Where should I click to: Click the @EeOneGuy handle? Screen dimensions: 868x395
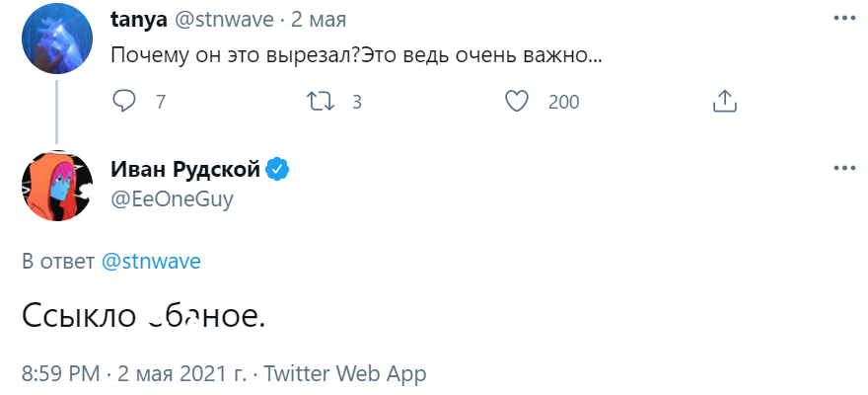[173, 197]
